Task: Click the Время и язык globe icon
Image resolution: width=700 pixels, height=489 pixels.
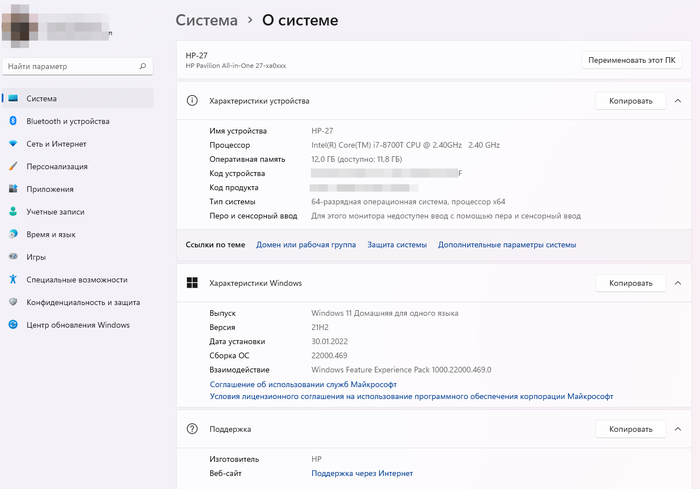Action: (x=13, y=234)
